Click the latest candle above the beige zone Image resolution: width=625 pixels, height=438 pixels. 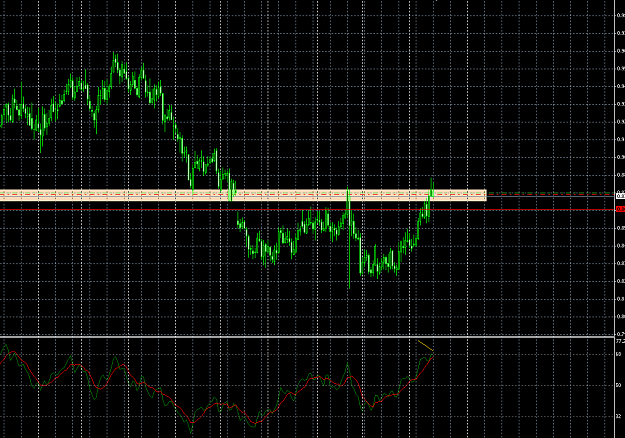[432, 187]
